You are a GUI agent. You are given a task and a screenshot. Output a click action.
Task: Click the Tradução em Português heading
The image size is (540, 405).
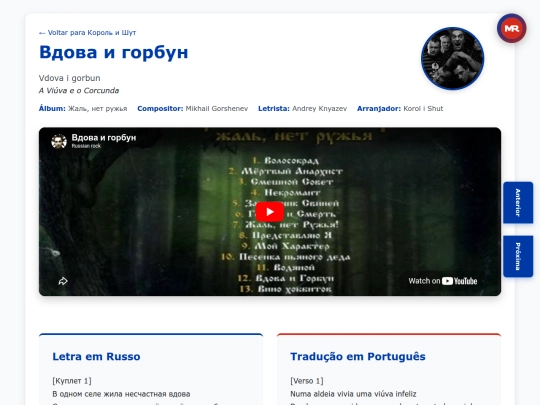tap(358, 356)
